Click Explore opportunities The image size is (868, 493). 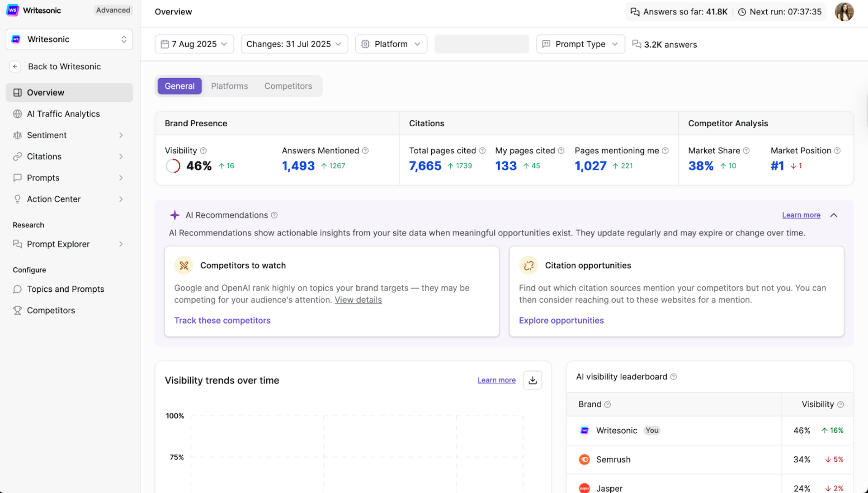tap(561, 321)
